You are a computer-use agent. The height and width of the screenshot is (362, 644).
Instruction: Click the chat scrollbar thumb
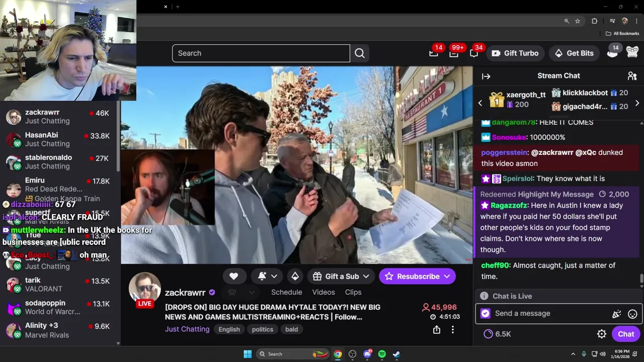641,279
